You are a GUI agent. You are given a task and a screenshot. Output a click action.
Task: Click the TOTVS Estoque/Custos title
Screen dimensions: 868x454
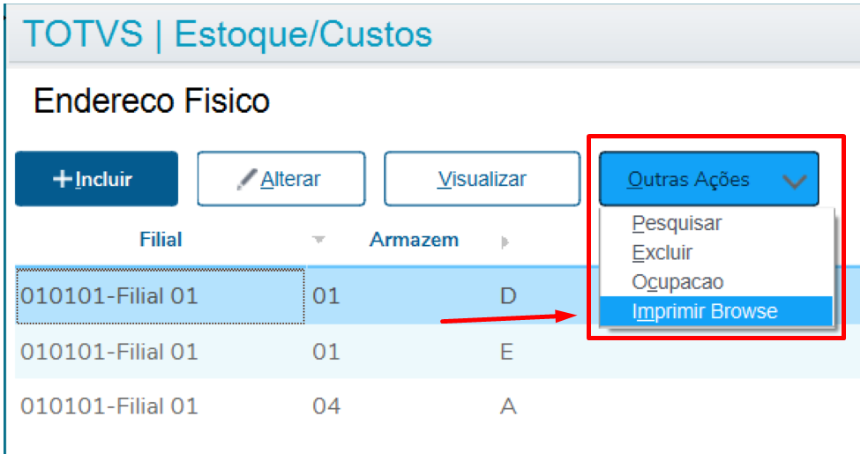(x=228, y=34)
